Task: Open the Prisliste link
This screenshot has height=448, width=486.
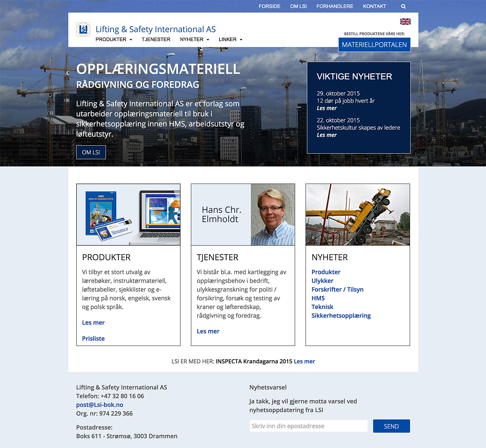Action: [93, 339]
